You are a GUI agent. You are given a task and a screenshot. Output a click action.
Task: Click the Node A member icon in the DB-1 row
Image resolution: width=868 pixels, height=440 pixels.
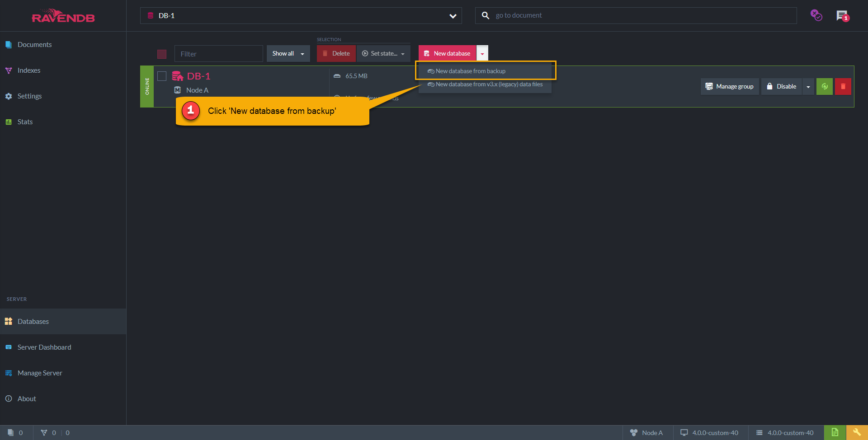178,90
